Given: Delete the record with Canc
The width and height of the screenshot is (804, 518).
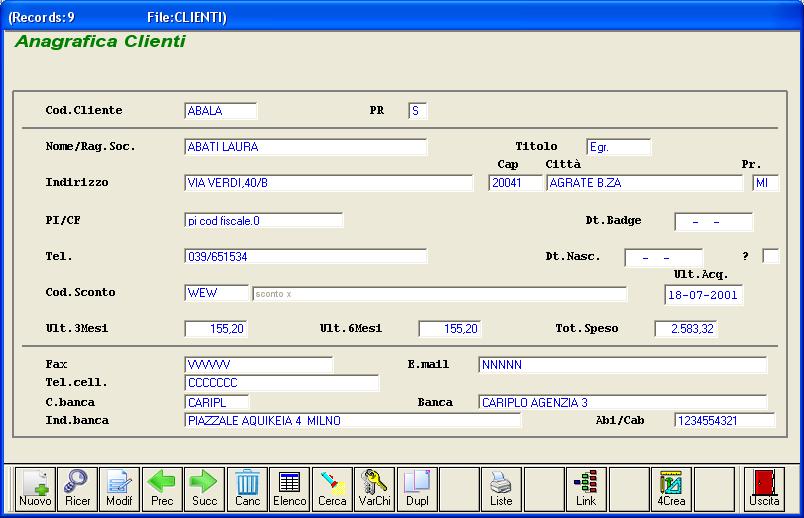Looking at the screenshot, I should point(247,489).
